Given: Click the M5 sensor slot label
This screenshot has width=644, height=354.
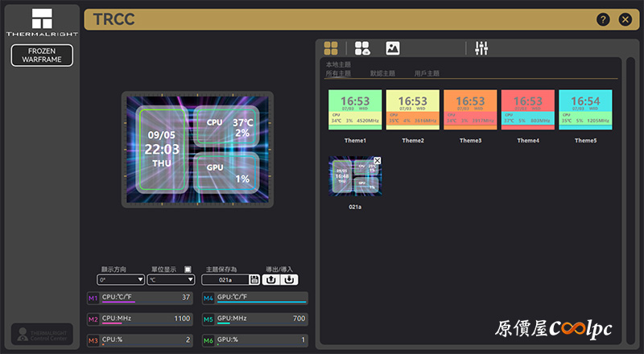Looking at the screenshot, I should tap(208, 319).
